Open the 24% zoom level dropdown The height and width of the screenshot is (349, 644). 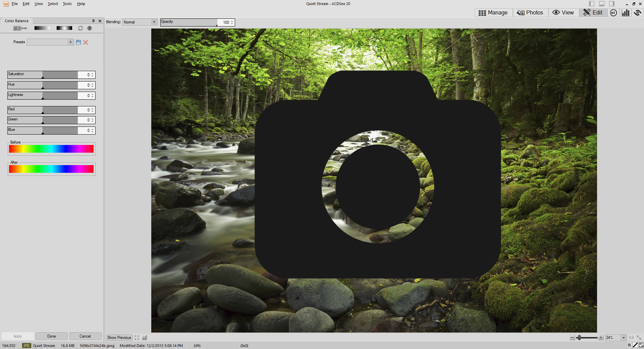[x=624, y=338]
